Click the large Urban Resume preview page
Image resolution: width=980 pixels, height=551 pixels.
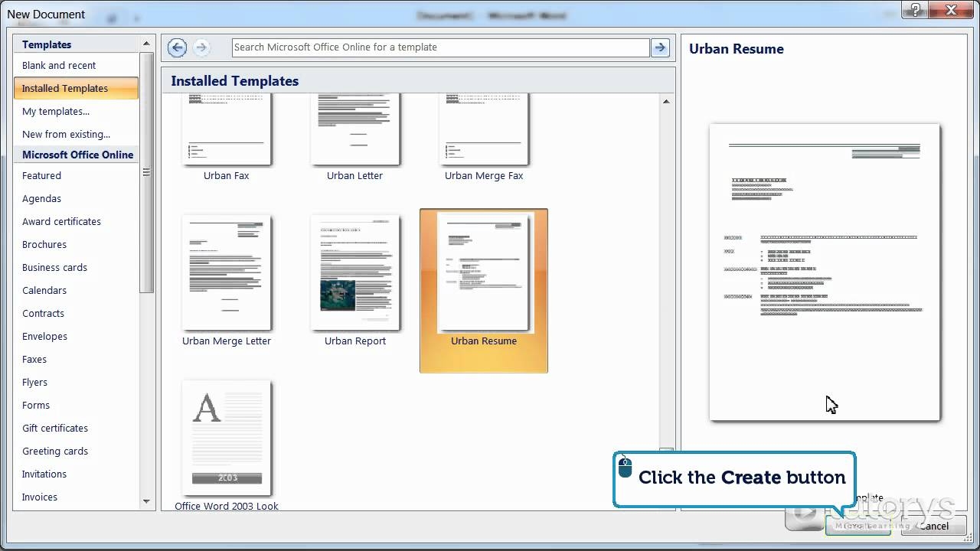[x=825, y=272]
